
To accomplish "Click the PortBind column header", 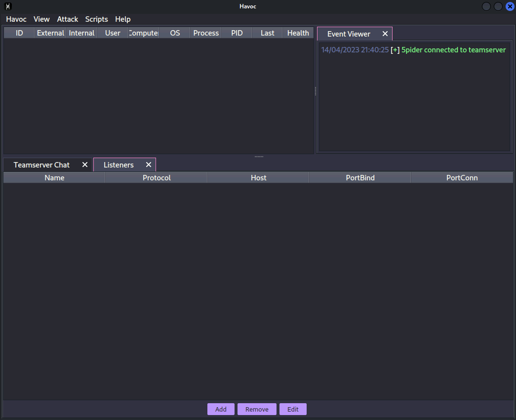I will (x=360, y=178).
